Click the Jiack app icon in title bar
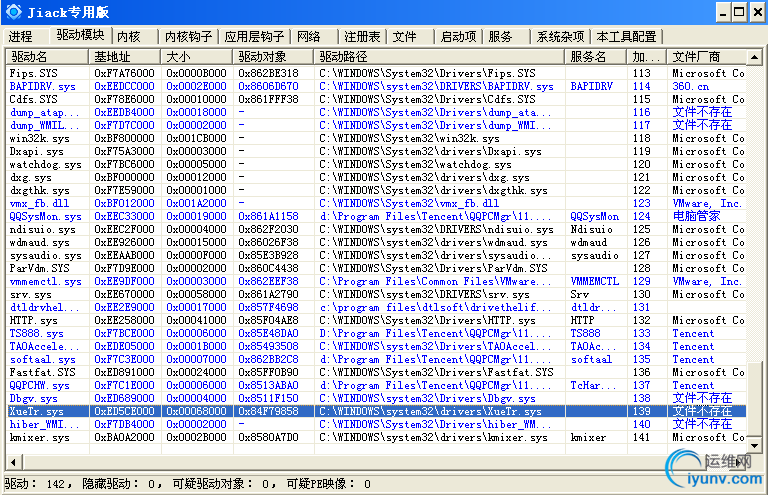The image size is (768, 495). coord(13,11)
